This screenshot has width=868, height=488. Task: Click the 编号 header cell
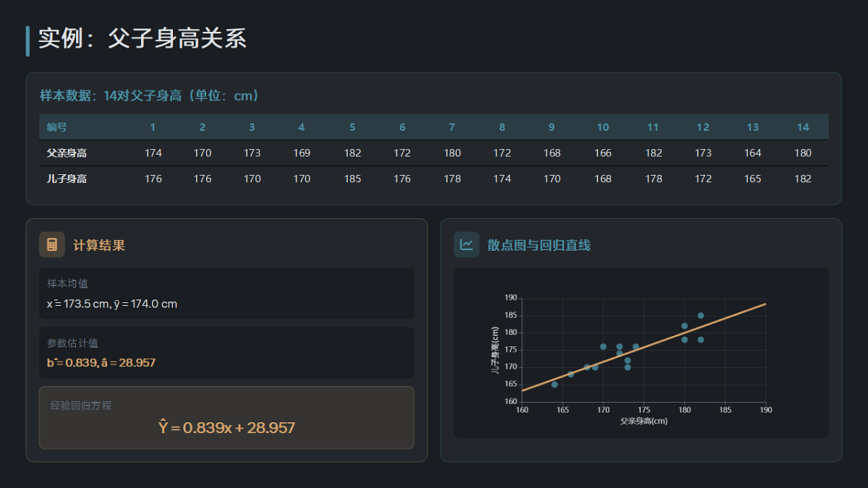pos(57,127)
